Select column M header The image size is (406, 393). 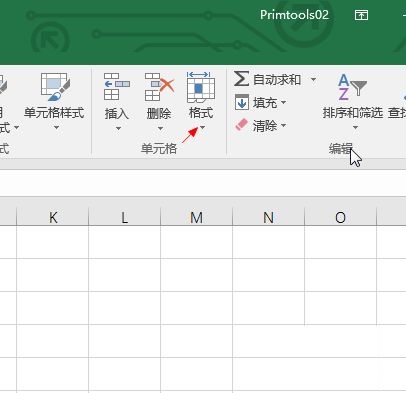196,217
